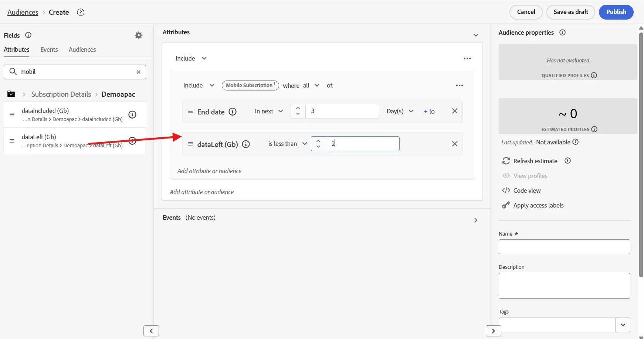Click Save as draft

coord(571,12)
